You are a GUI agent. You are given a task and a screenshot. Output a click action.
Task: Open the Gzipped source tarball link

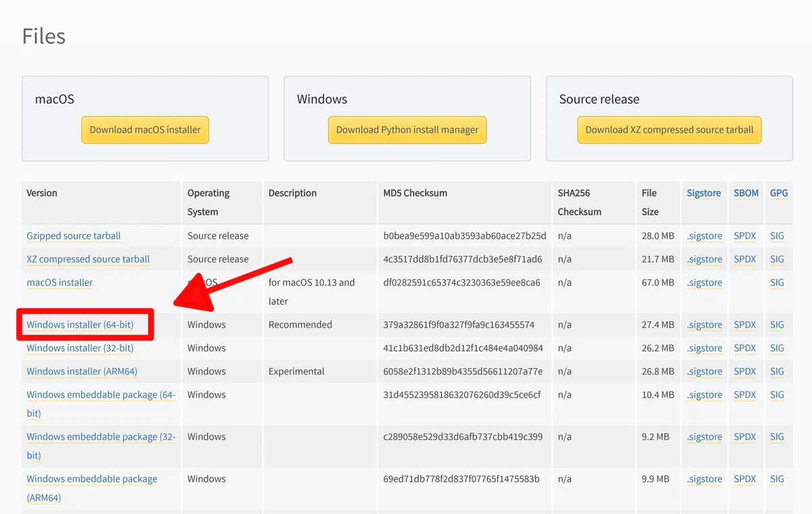click(x=74, y=236)
